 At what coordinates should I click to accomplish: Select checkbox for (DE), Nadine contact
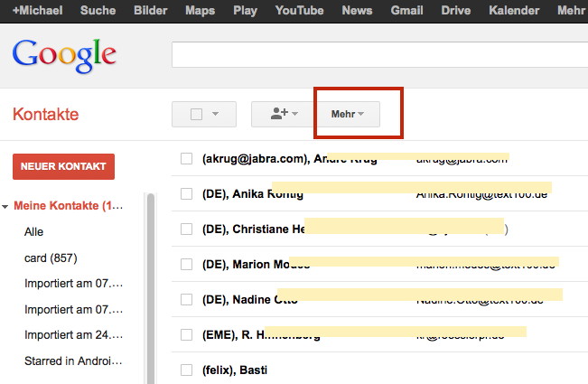[186, 300]
